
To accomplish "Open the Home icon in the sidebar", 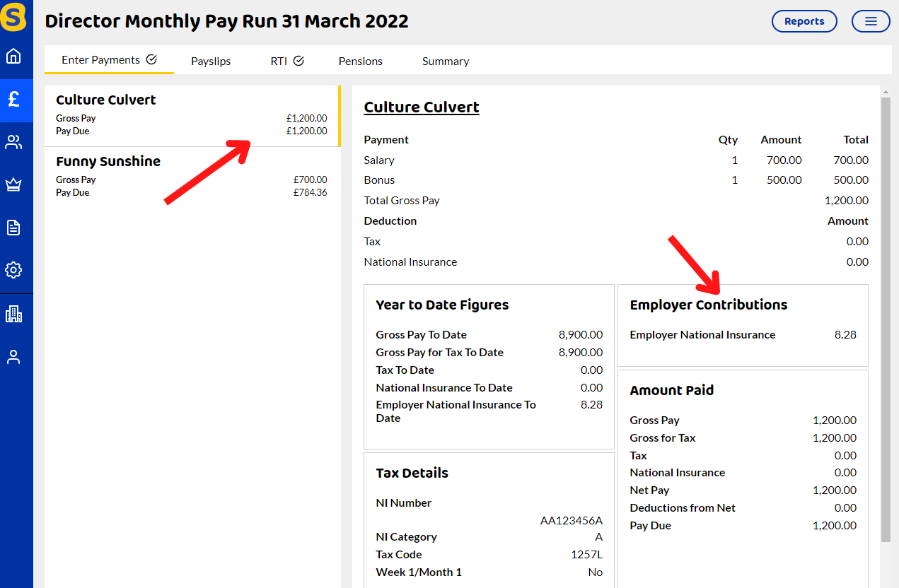I will click(14, 56).
